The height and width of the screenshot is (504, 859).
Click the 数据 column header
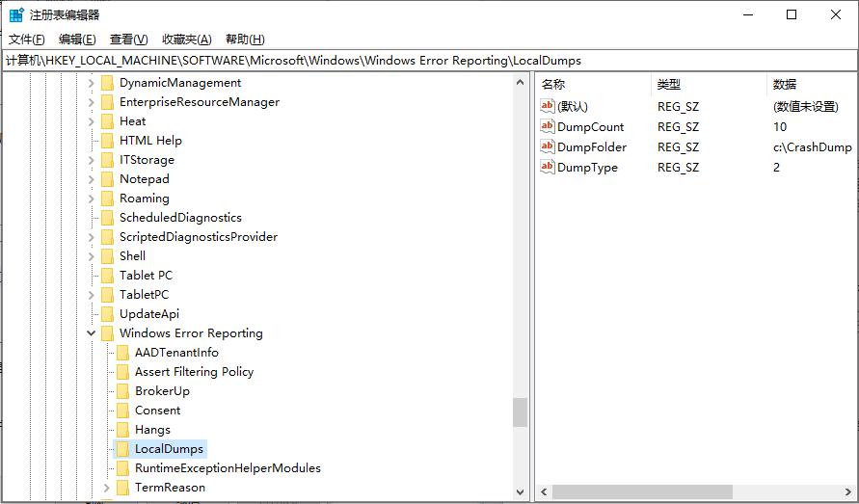[812, 85]
